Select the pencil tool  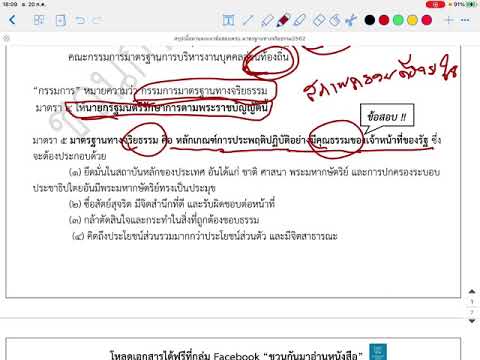click(267, 20)
